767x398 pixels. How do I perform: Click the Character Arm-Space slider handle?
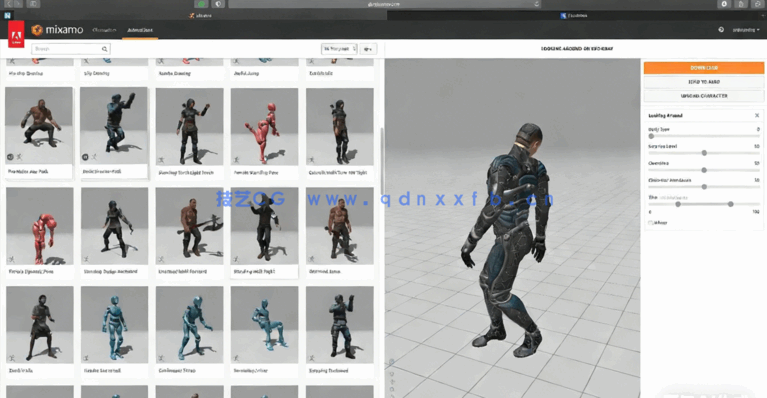click(704, 187)
